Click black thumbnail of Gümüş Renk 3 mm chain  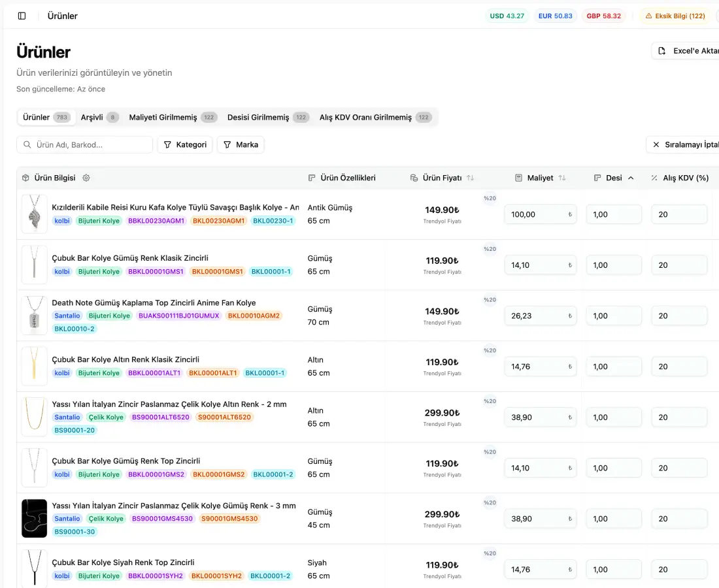pyautogui.click(x=35, y=518)
